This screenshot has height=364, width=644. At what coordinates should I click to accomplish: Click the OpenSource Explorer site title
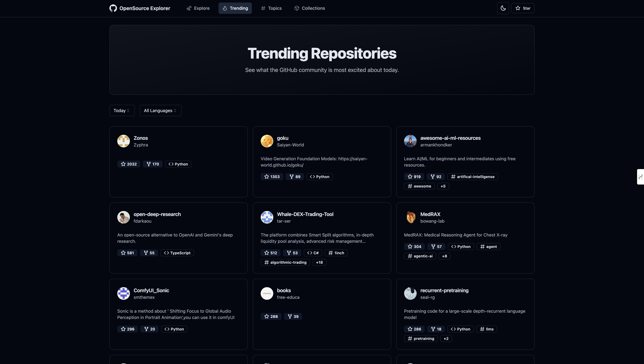click(145, 8)
